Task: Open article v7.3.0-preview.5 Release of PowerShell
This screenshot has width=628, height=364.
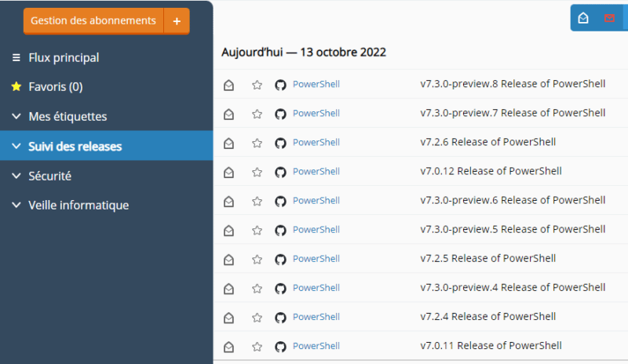Action: pos(513,229)
